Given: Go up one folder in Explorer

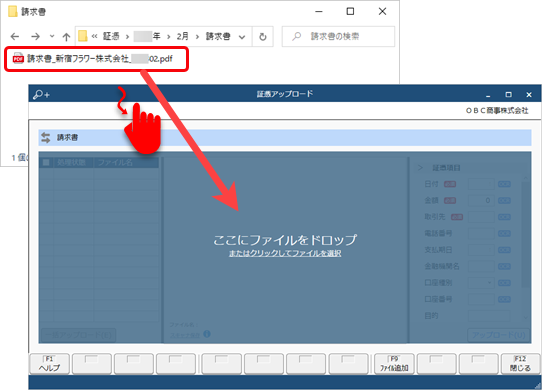Looking at the screenshot, I should 66,36.
